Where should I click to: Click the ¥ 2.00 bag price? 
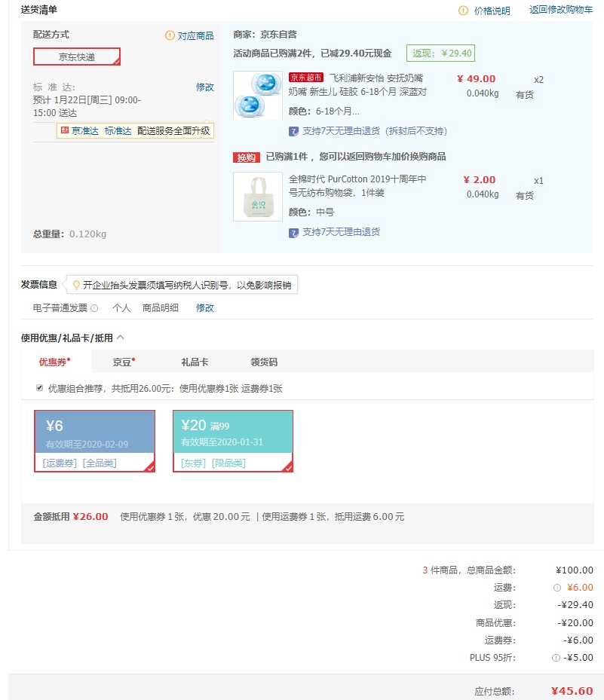pos(480,180)
